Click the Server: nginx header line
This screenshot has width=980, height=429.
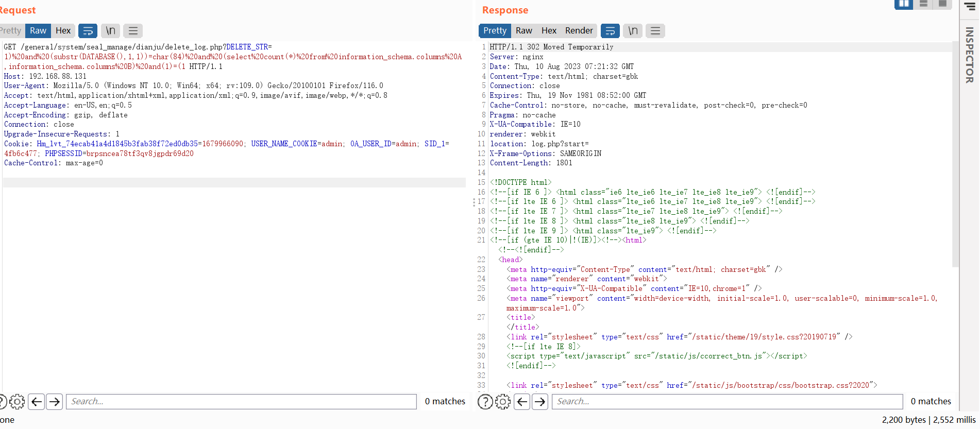pos(516,57)
